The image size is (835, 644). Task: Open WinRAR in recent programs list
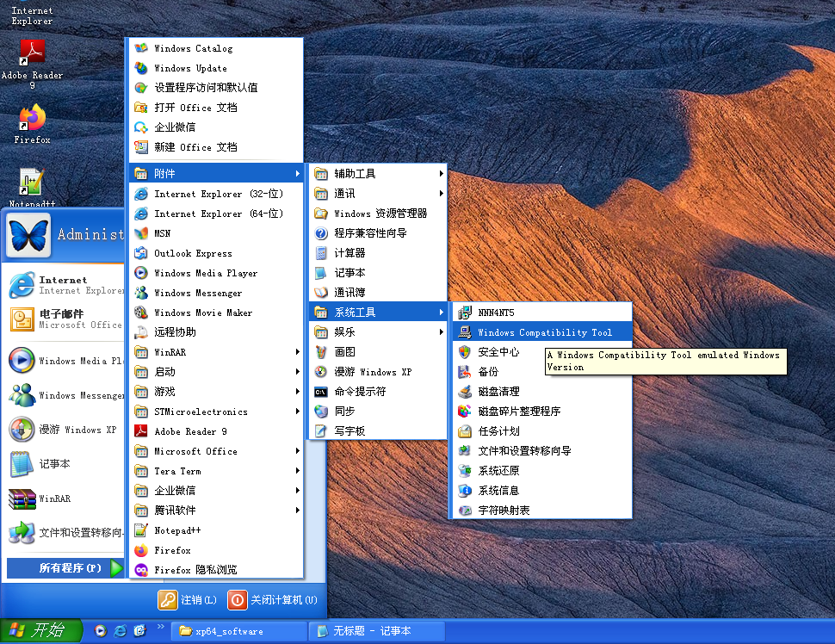point(65,499)
